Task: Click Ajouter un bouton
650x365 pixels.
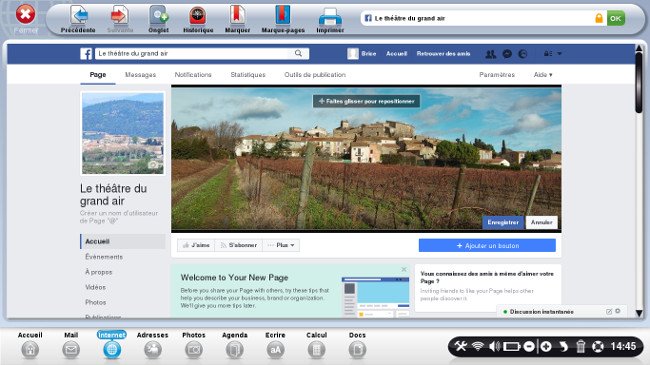Action: [487, 246]
